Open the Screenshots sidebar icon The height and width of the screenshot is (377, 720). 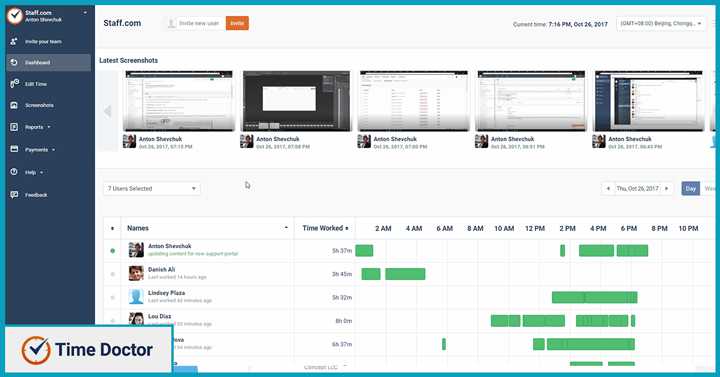(14, 105)
